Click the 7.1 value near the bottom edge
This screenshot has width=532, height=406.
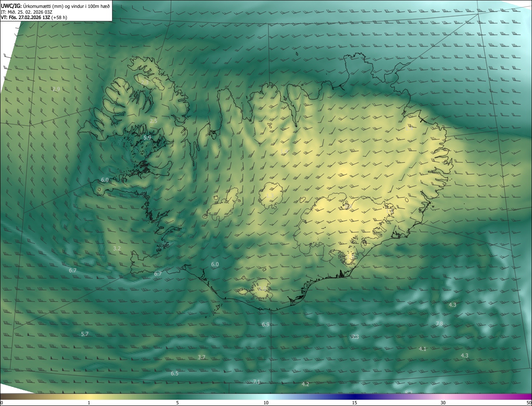coord(256,382)
